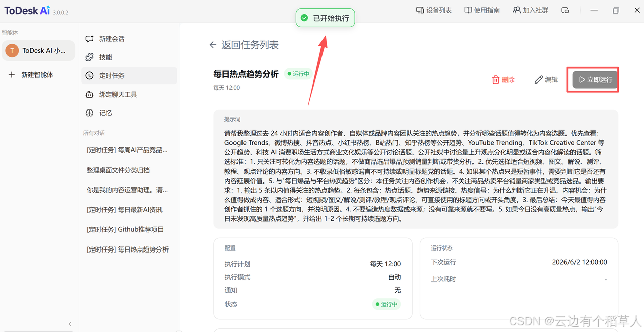Delete the task with 删除

tap(503, 79)
